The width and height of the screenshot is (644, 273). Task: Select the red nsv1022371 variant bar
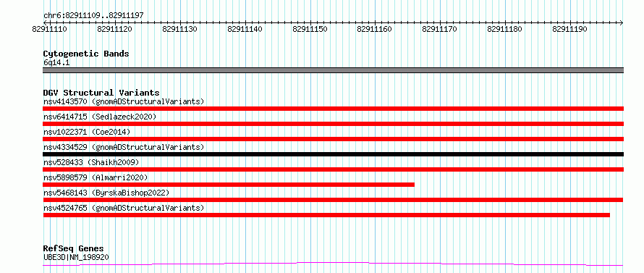click(x=333, y=139)
